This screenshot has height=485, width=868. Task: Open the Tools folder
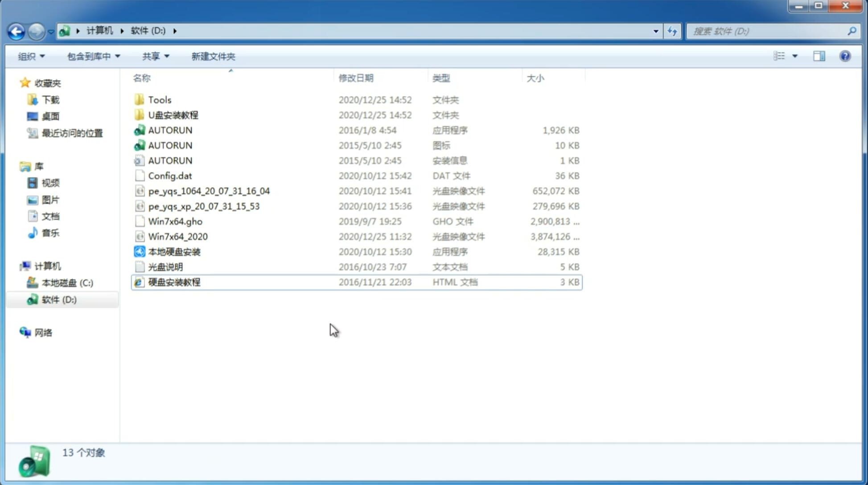(159, 99)
